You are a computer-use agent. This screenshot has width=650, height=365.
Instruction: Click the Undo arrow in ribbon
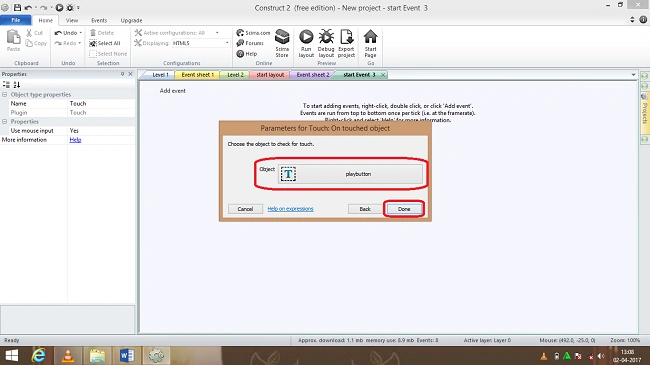point(58,33)
